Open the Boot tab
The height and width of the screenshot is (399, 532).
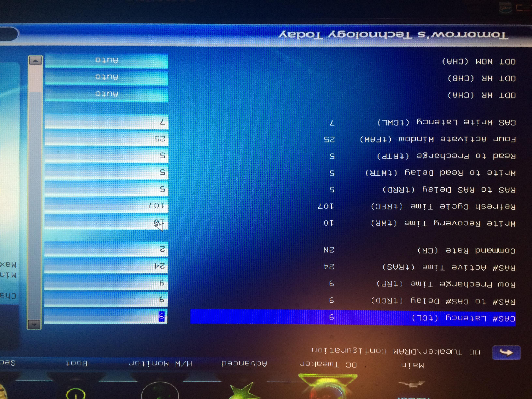77,363
